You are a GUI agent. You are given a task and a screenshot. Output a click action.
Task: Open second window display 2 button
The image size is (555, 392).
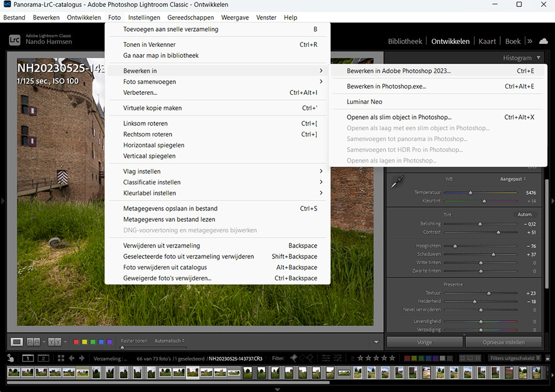click(43, 358)
